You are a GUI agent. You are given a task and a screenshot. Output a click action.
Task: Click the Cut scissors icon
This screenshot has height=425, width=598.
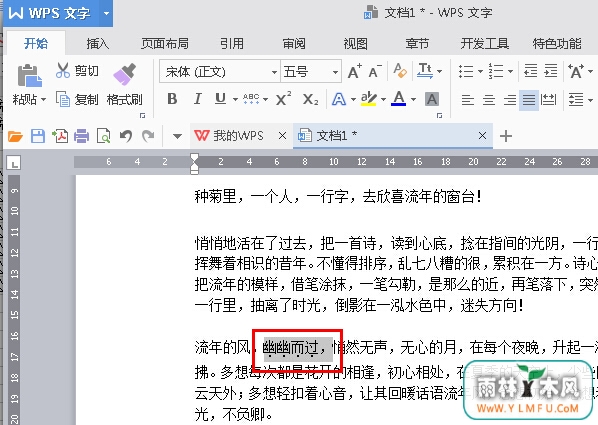coord(63,71)
